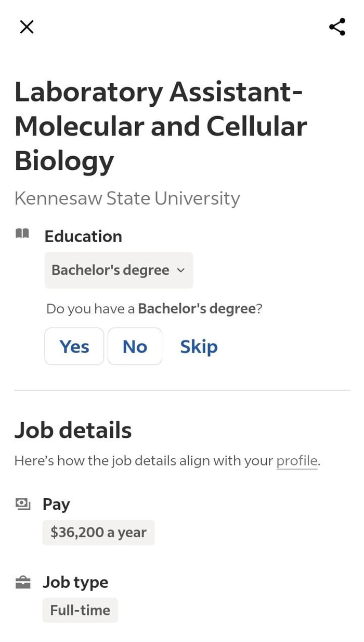
Task: Close the job posting view
Action: [x=27, y=27]
